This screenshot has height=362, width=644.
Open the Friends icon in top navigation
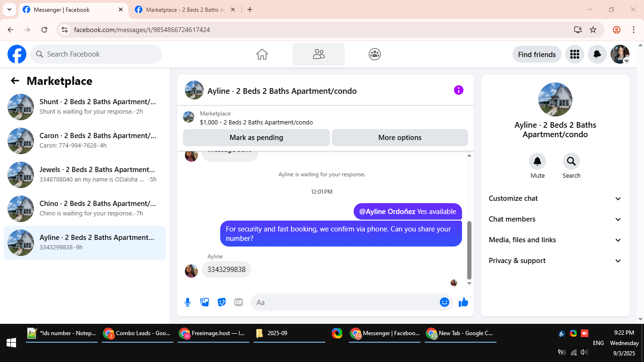click(x=319, y=54)
